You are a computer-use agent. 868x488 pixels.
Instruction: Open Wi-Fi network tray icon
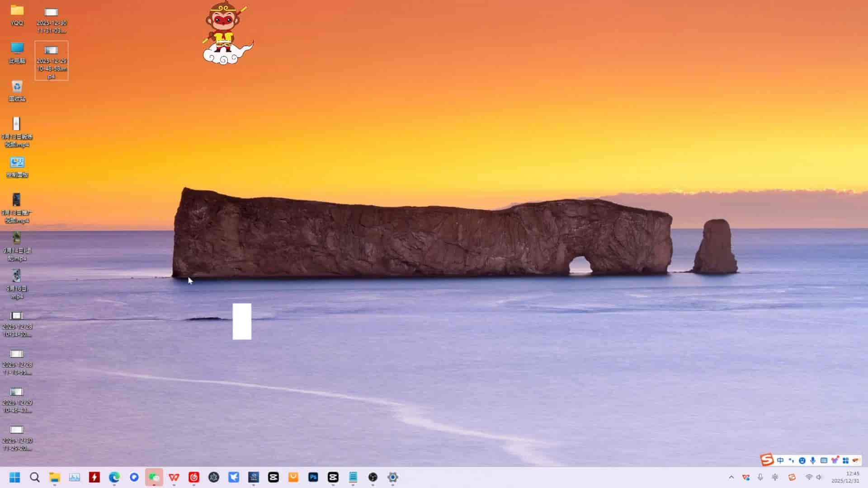click(x=809, y=477)
